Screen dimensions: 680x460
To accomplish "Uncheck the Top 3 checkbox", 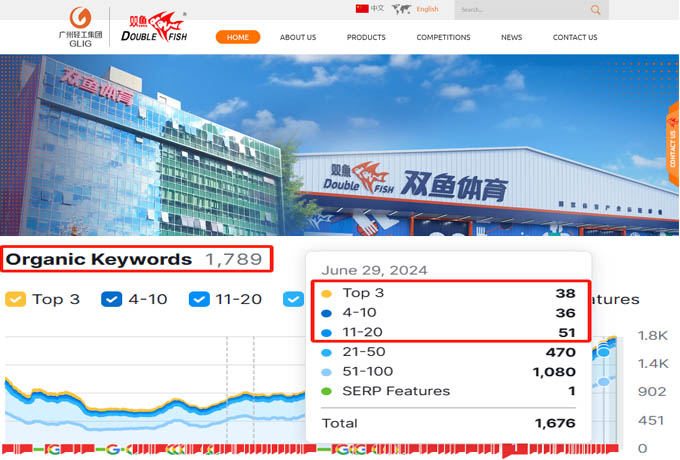I will point(16,299).
